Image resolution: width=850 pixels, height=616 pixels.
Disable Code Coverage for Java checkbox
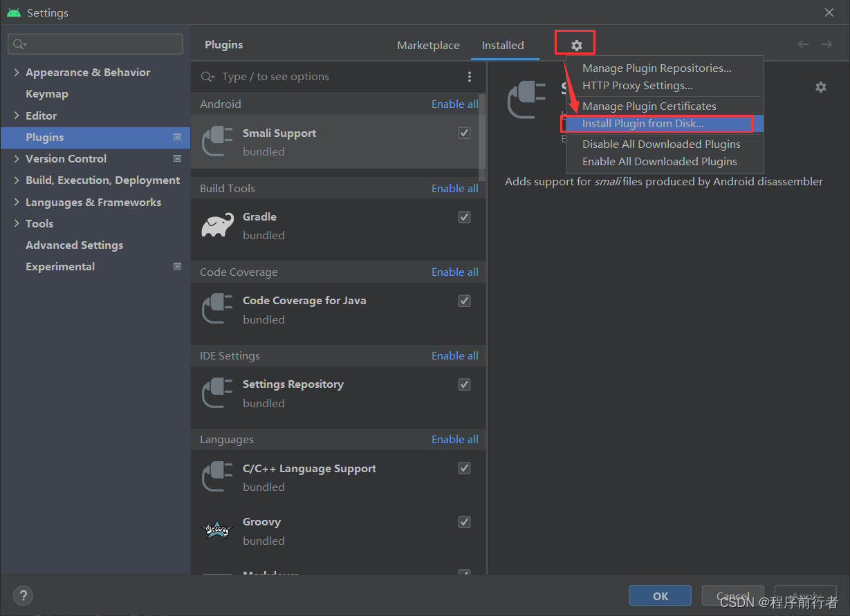[465, 301]
